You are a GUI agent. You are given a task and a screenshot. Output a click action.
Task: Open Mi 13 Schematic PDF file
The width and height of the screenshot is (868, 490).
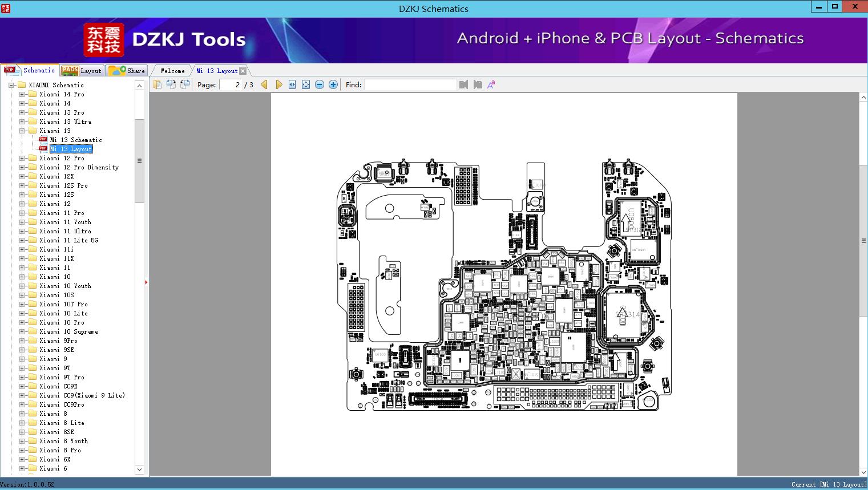click(75, 140)
